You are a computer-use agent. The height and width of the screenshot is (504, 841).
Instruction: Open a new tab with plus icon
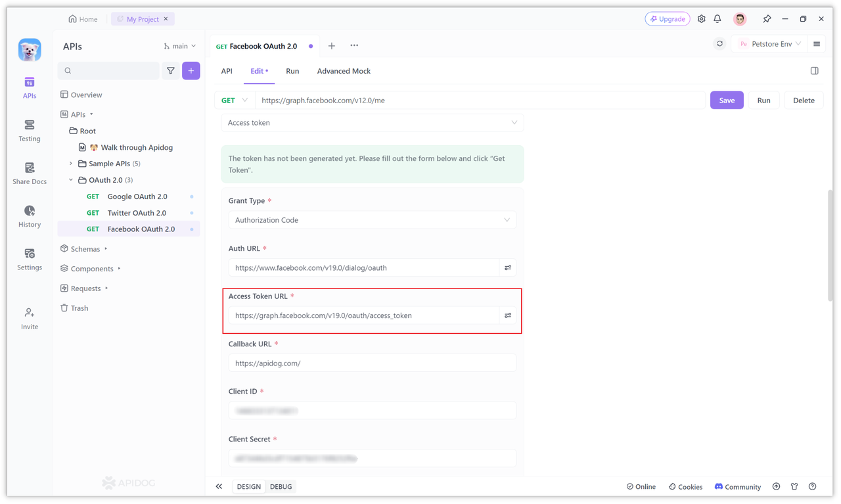(x=332, y=46)
